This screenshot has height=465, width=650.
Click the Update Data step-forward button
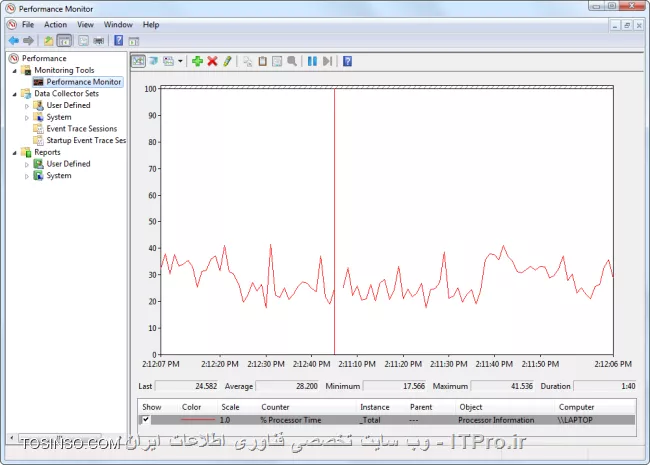point(327,61)
